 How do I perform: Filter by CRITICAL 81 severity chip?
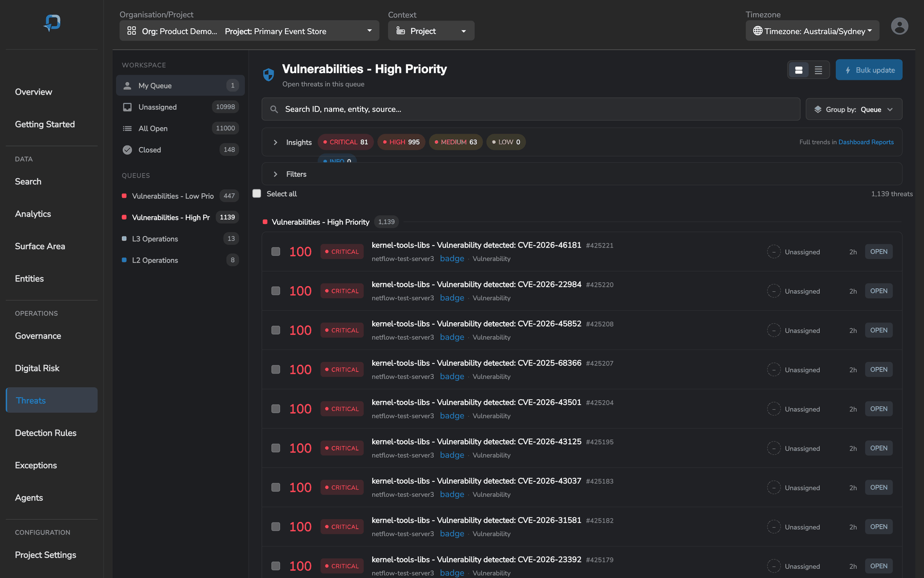[x=345, y=142]
